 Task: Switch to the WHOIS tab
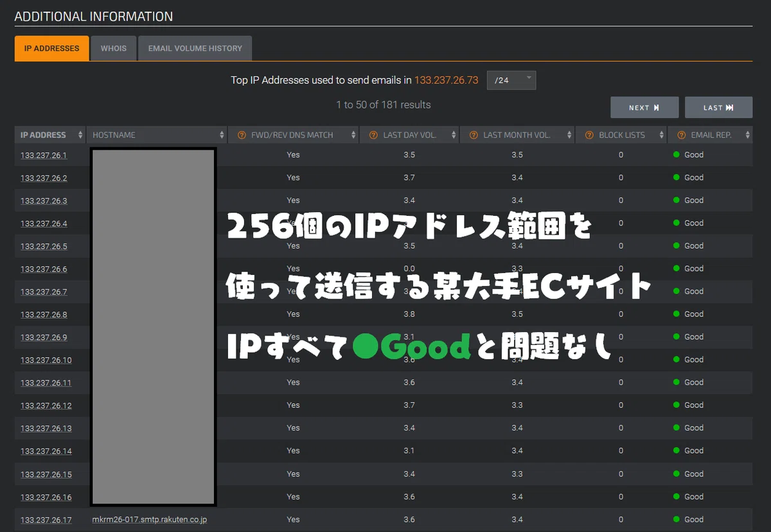114,48
